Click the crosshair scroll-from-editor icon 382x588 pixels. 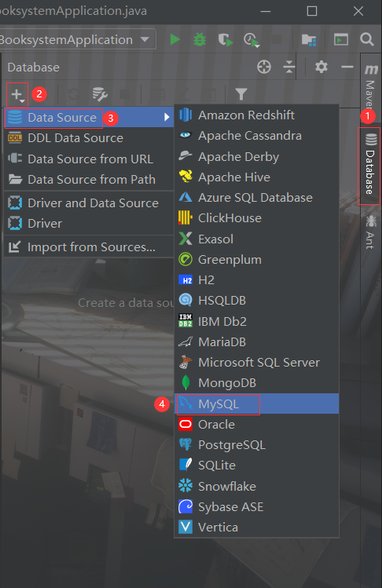point(264,68)
